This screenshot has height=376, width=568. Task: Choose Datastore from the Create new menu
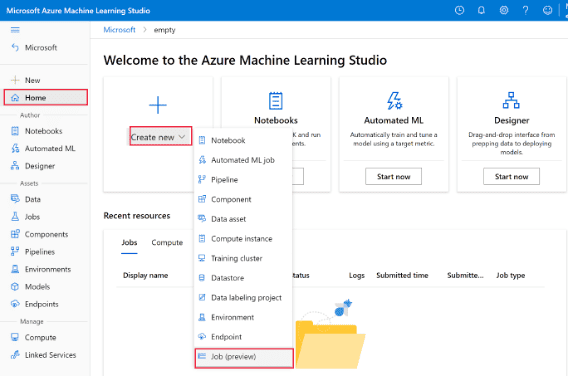coord(243,278)
